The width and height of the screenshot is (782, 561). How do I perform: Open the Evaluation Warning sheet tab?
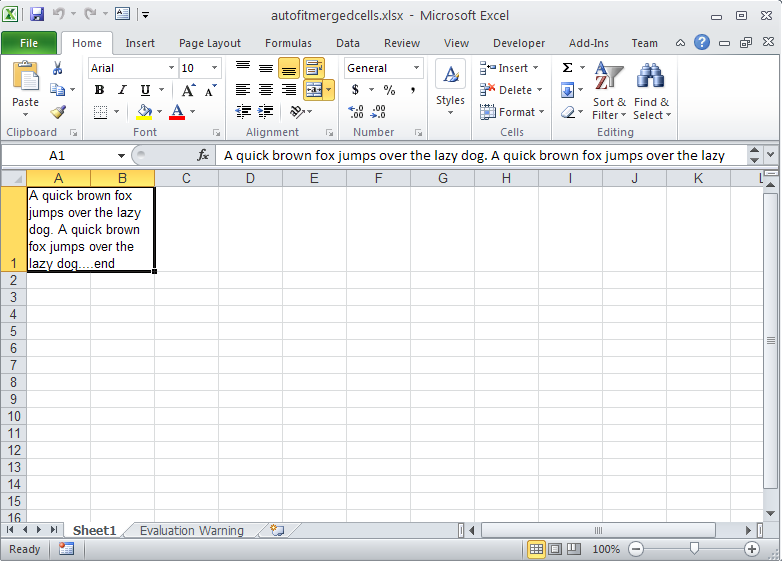[191, 531]
